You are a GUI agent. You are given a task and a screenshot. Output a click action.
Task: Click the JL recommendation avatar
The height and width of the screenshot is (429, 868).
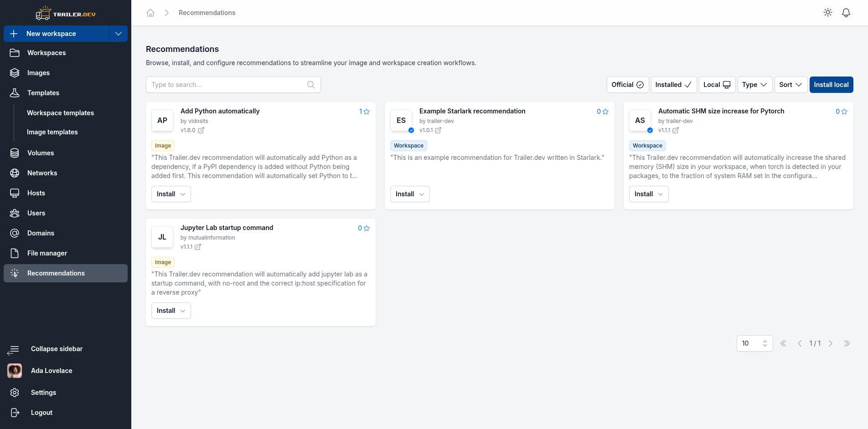[x=162, y=237]
